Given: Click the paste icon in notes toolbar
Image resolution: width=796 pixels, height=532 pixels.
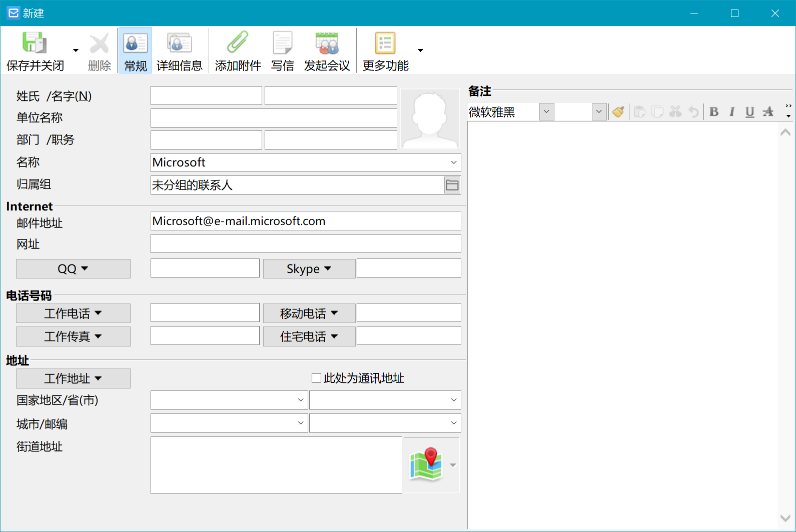Looking at the screenshot, I should click(x=639, y=111).
